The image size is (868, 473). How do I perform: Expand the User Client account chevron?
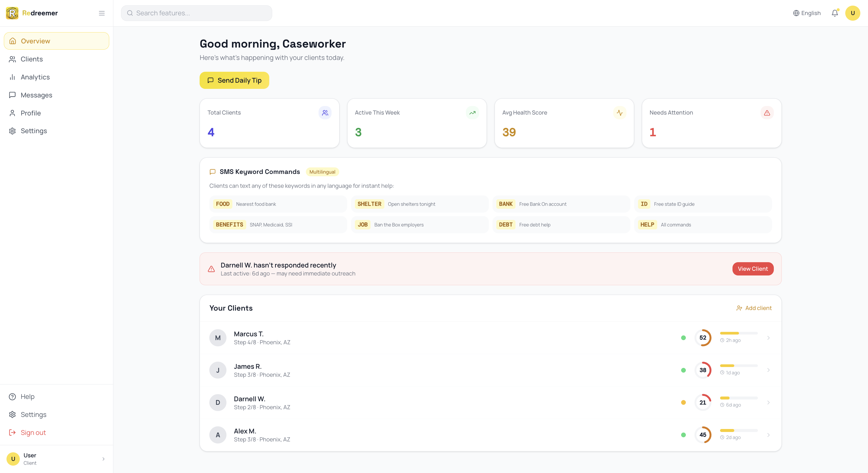(x=103, y=459)
